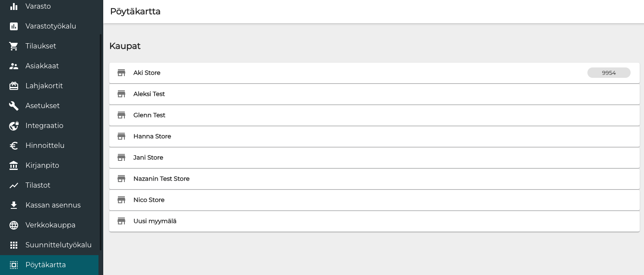
Task: Click the 9954 badge on Aki Store
Action: (609, 73)
